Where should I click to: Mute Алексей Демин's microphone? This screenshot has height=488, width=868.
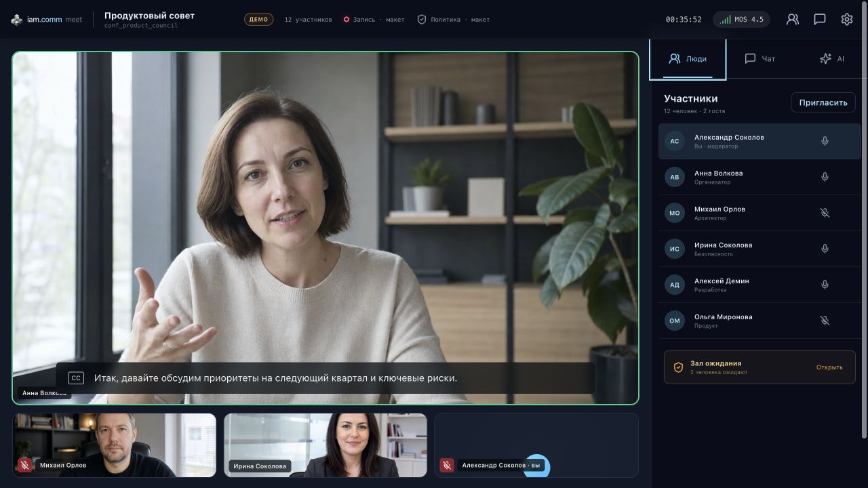tap(825, 285)
